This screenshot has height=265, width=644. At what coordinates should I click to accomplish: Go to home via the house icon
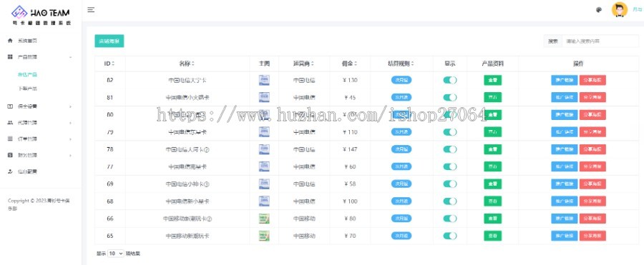coord(10,41)
